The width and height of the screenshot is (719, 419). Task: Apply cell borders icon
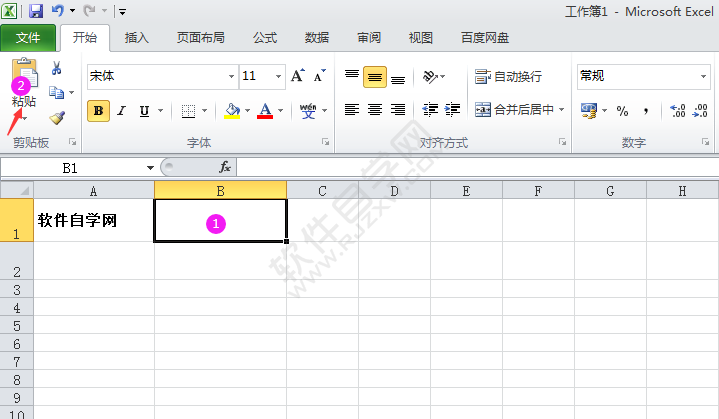188,110
